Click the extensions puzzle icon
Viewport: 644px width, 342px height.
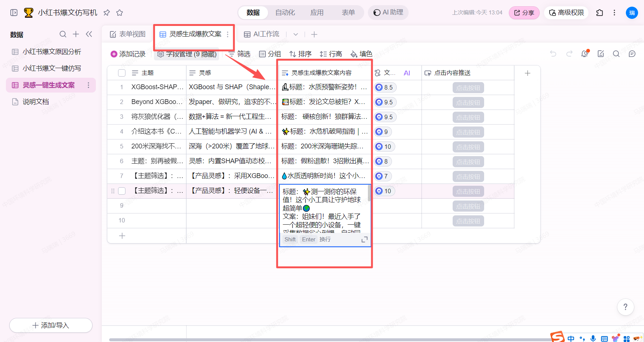click(x=600, y=13)
